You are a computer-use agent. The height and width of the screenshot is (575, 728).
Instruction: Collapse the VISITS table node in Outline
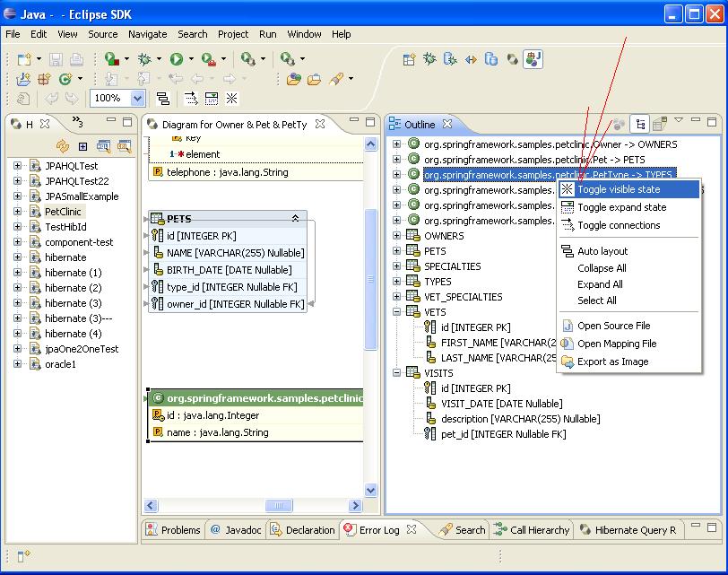tap(397, 373)
